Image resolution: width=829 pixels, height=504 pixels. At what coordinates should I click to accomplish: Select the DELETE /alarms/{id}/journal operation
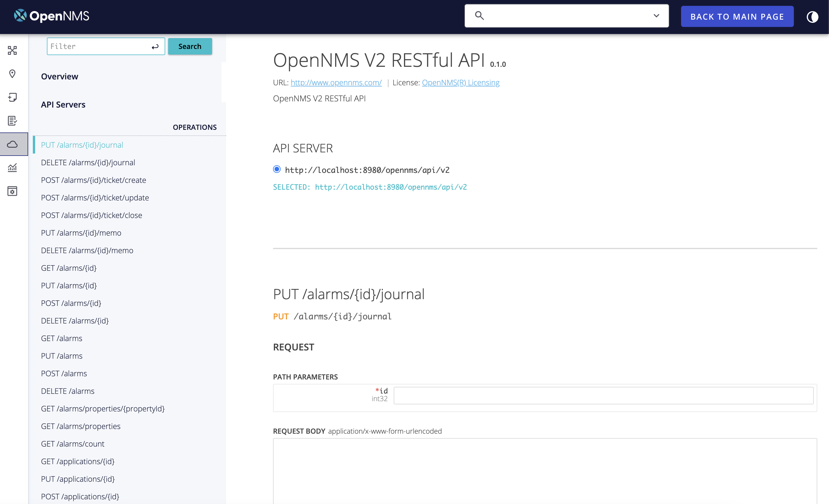(x=88, y=162)
